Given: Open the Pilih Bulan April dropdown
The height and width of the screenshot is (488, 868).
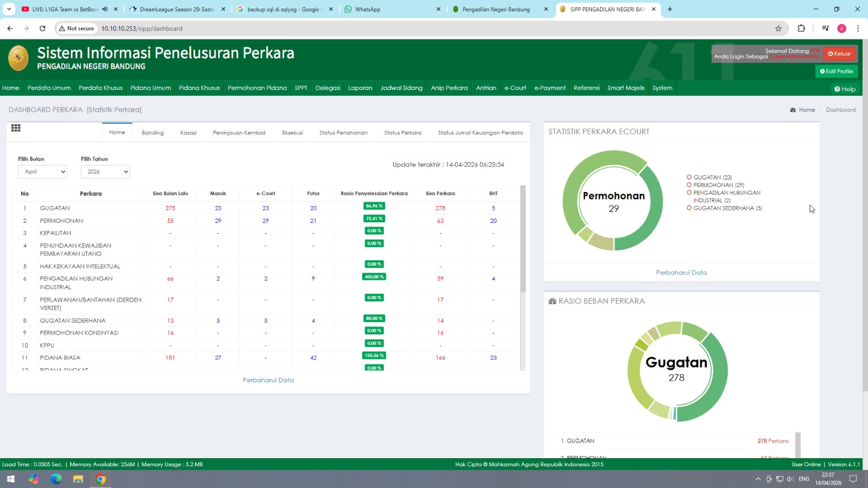Looking at the screenshot, I should coord(42,172).
